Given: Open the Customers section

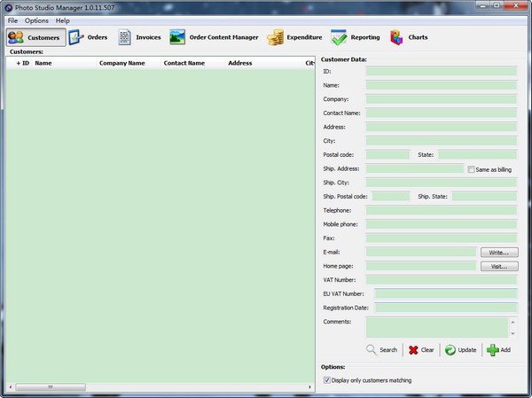Looking at the screenshot, I should (35, 37).
